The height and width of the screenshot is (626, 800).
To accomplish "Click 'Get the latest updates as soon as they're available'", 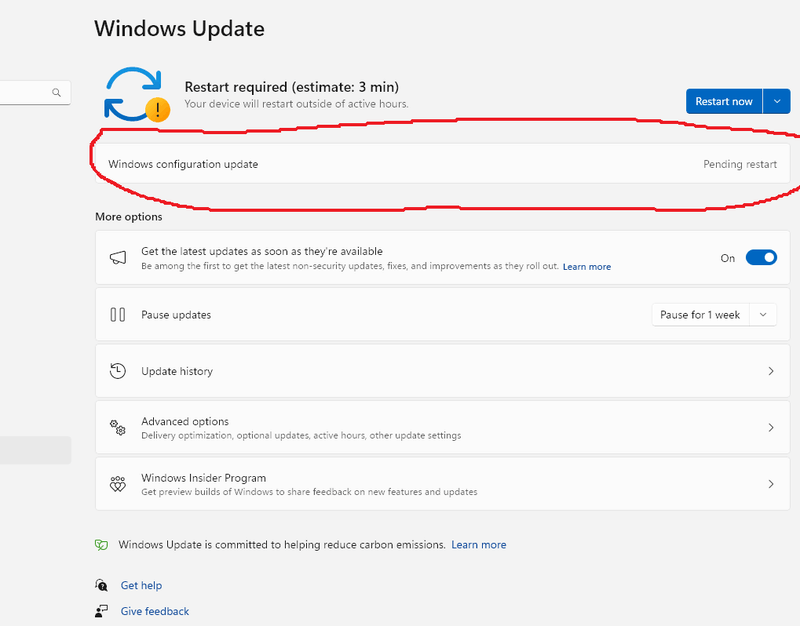I will pos(262,252).
